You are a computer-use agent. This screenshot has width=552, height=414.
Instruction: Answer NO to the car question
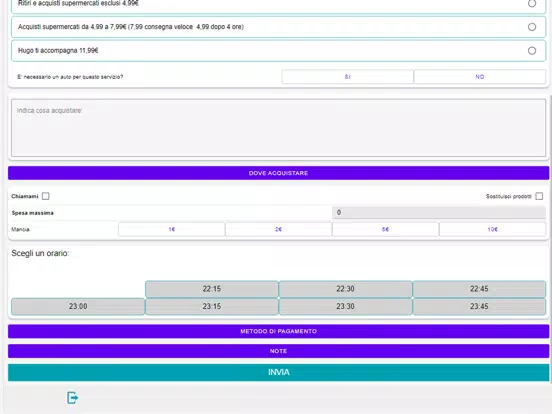tap(480, 77)
